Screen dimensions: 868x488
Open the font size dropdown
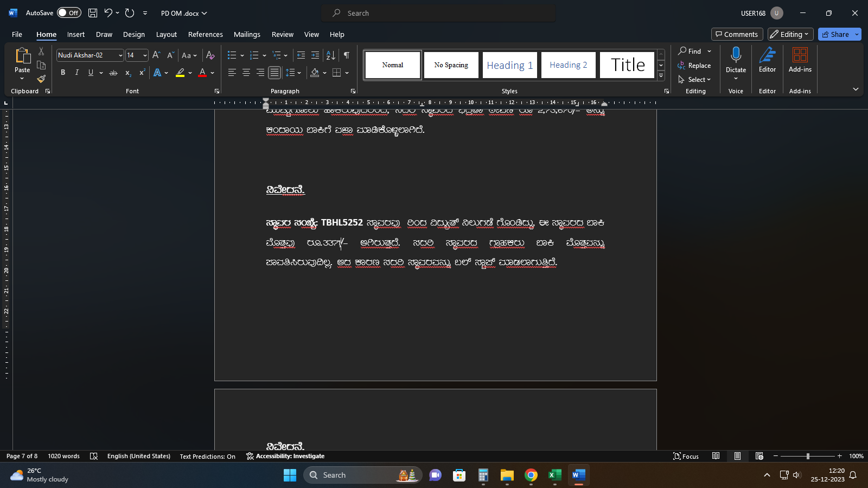coord(145,55)
